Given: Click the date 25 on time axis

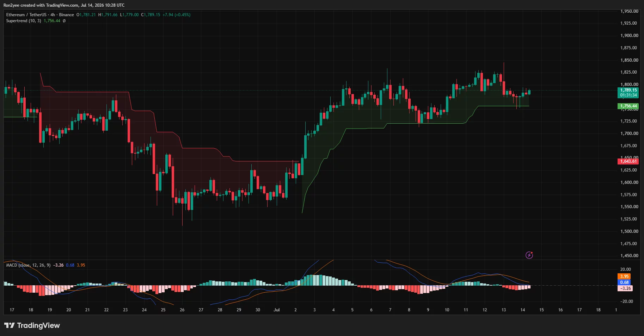Looking at the screenshot, I should coord(163,310).
